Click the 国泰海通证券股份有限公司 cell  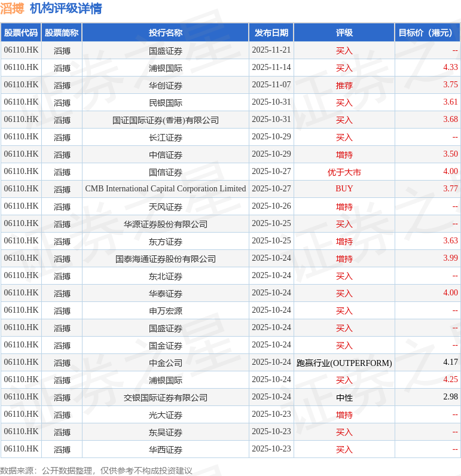pyautogui.click(x=166, y=259)
